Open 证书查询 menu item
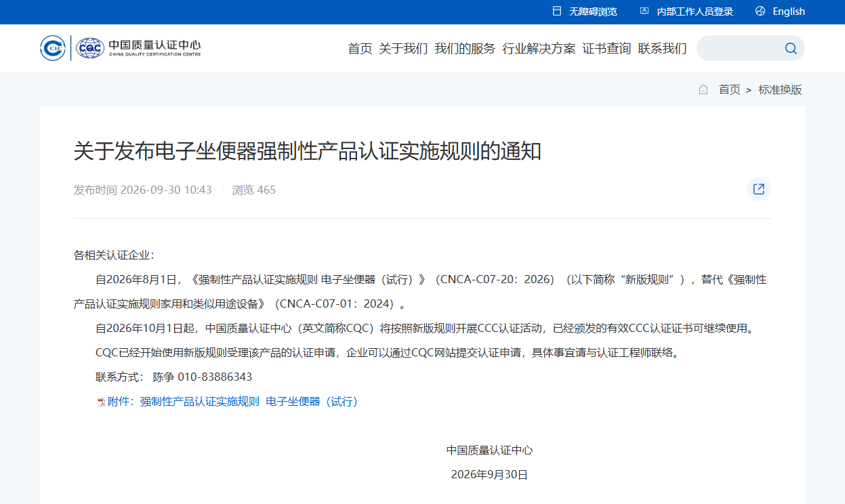 tap(606, 48)
